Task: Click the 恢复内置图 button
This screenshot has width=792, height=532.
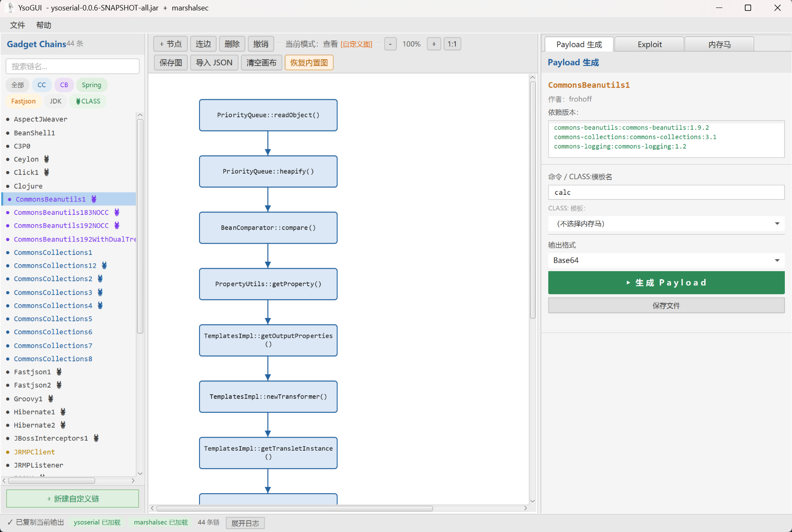Action: (x=309, y=63)
